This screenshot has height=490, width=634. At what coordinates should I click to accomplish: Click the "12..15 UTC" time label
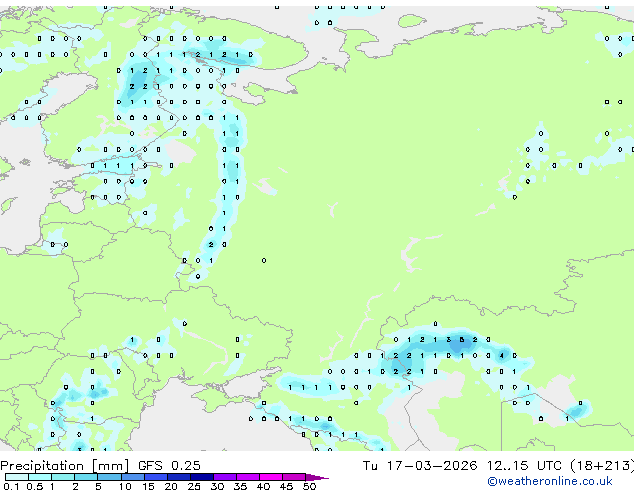(x=524, y=466)
